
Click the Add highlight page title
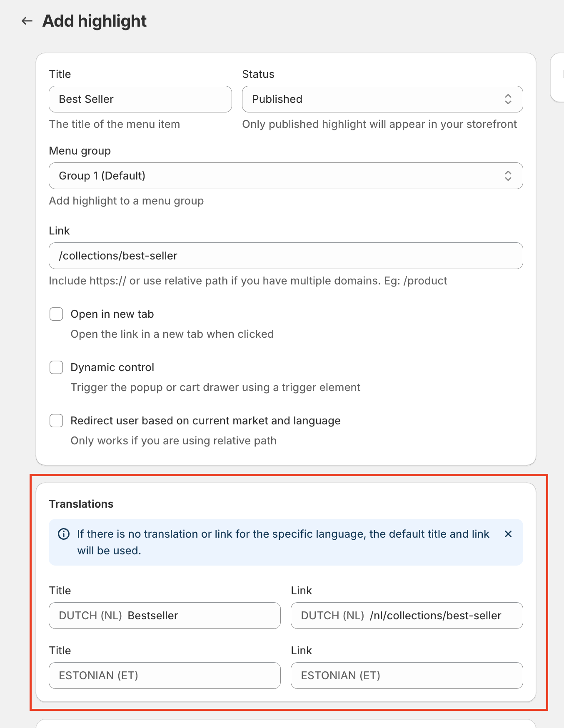pos(95,20)
